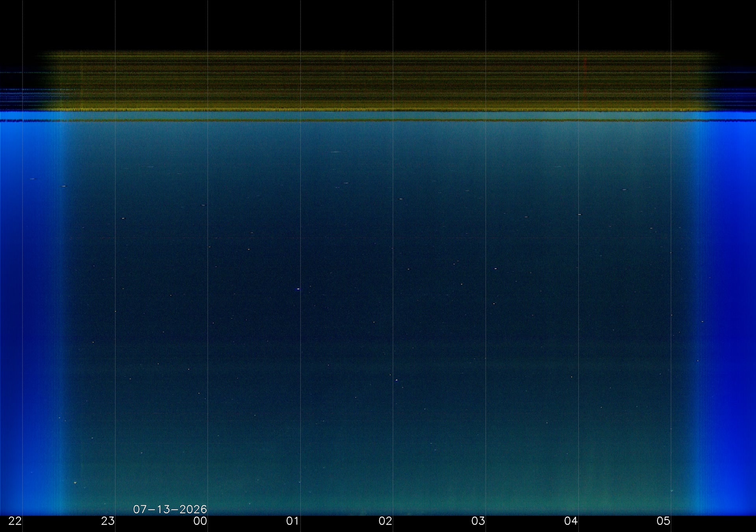The width and height of the screenshot is (756, 532).
Task: Click the 07-13-2026 date label
Action: tap(170, 509)
